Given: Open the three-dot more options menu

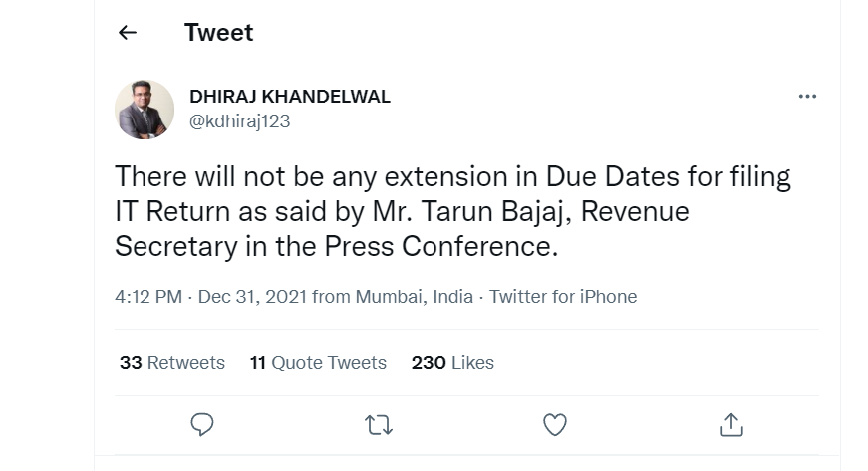Looking at the screenshot, I should 807,97.
